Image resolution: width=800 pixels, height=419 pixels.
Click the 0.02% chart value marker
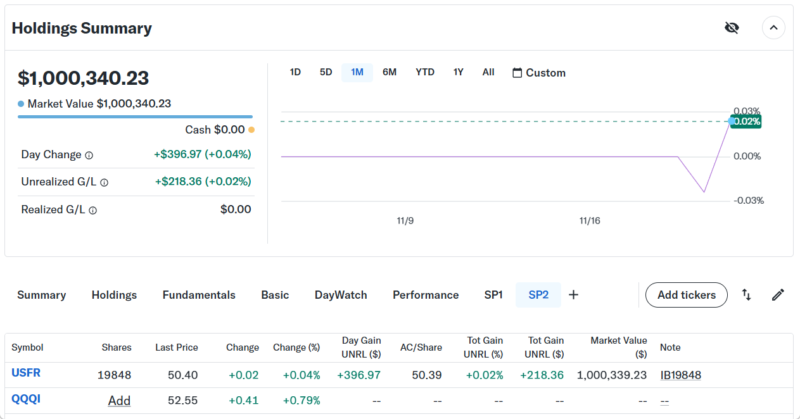tap(746, 121)
